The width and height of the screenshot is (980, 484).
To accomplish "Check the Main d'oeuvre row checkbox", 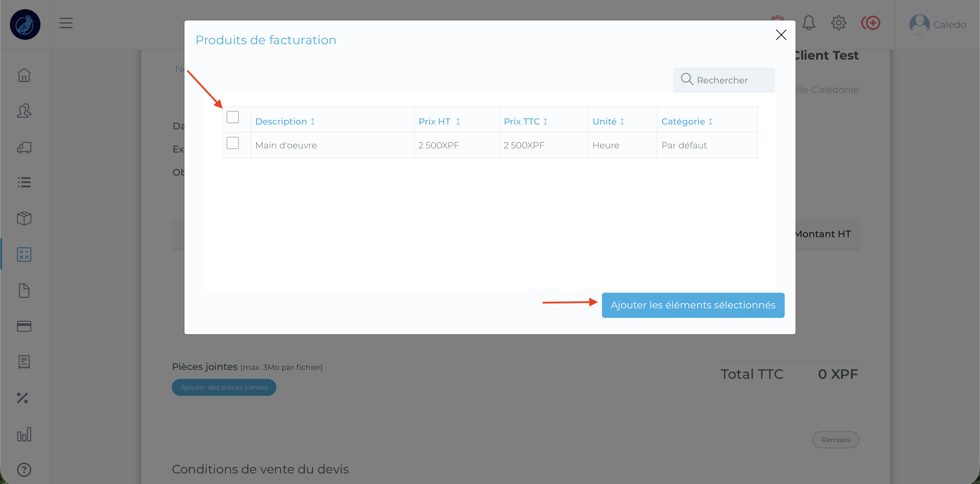I will point(232,143).
